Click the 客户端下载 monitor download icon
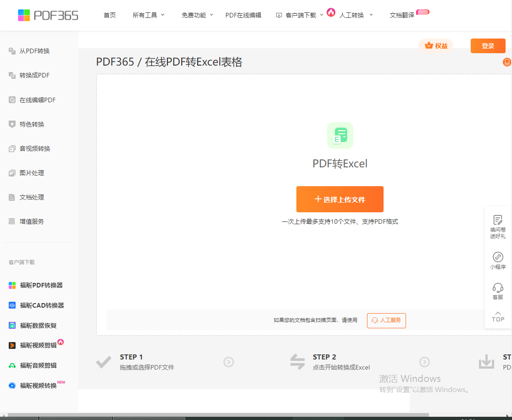 pos(279,15)
